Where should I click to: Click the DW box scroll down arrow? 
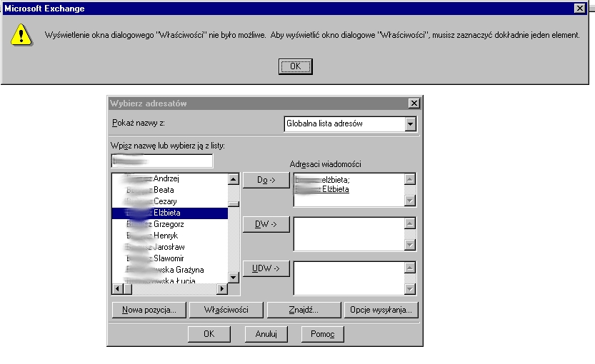(x=410, y=245)
